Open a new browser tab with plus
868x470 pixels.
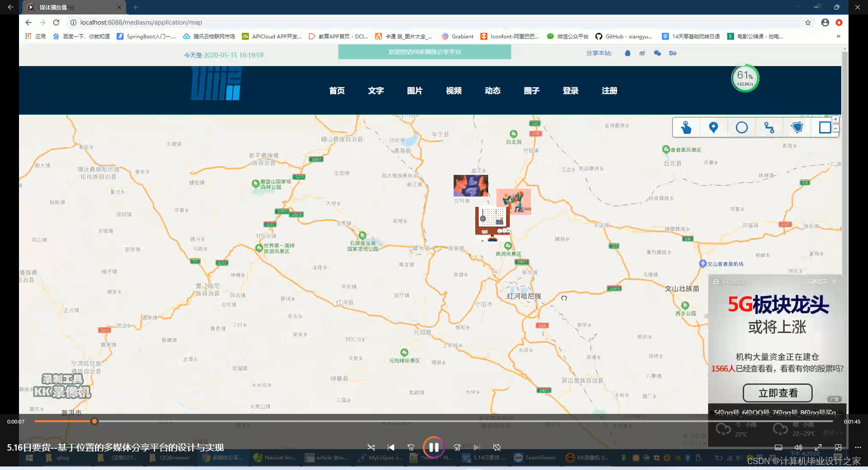tap(136, 7)
